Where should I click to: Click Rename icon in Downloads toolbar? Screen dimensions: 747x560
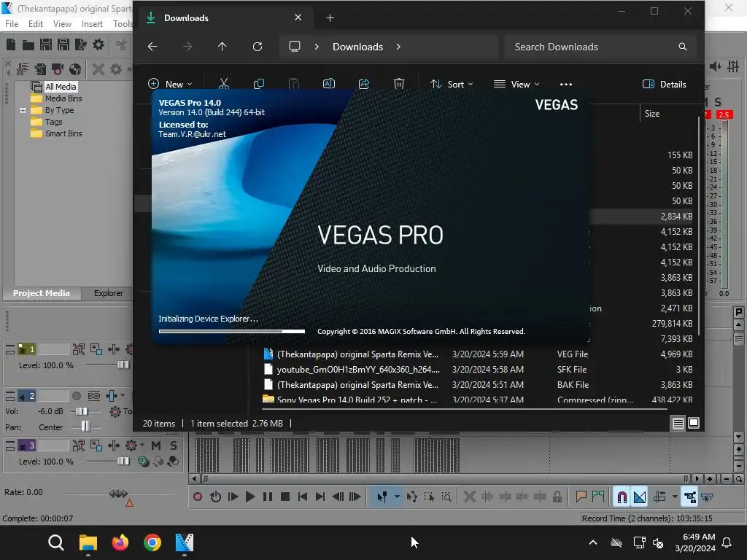click(x=329, y=85)
